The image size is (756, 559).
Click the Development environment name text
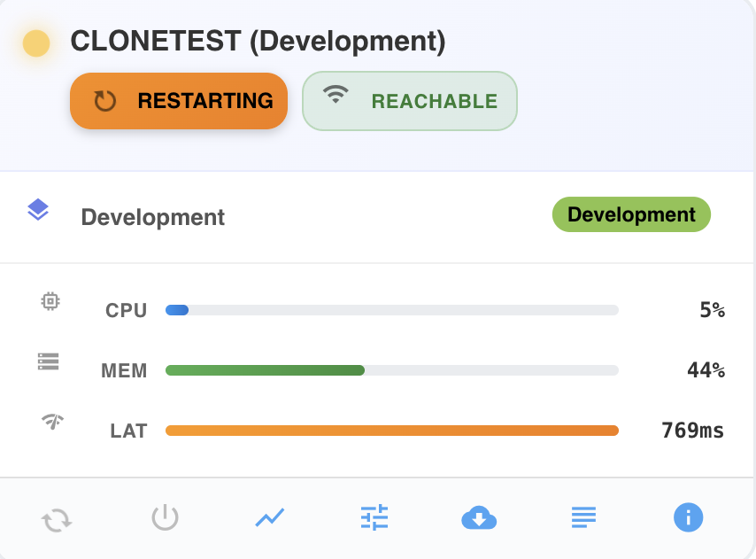(153, 217)
